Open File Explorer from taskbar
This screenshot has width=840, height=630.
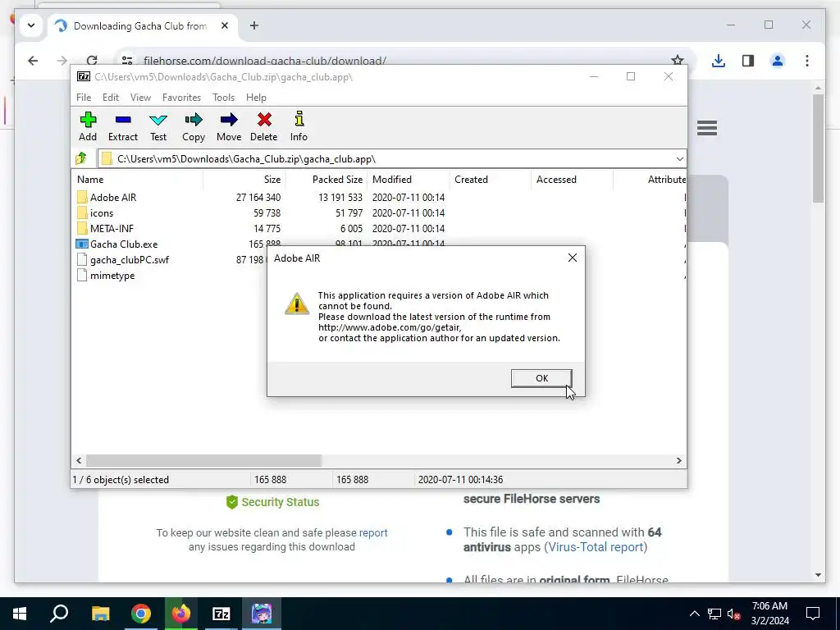(x=100, y=614)
